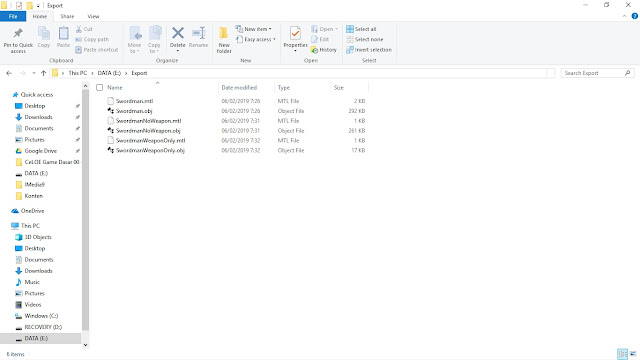640x360 pixels.
Task: Sort by Date modified column header
Action: tap(239, 88)
